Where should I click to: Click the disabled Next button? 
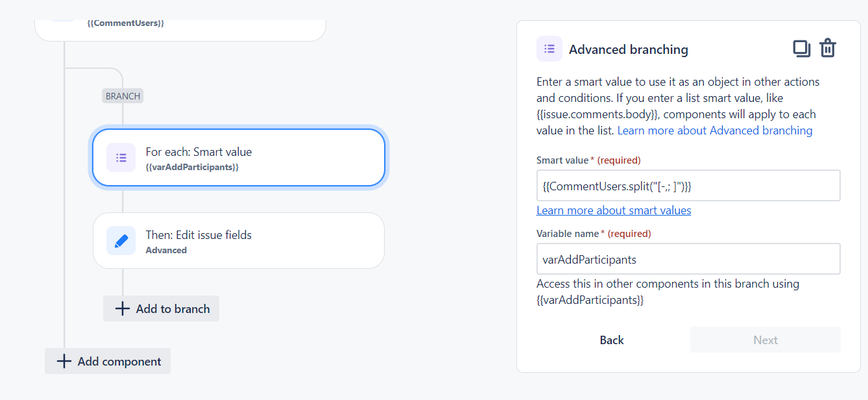click(x=766, y=340)
